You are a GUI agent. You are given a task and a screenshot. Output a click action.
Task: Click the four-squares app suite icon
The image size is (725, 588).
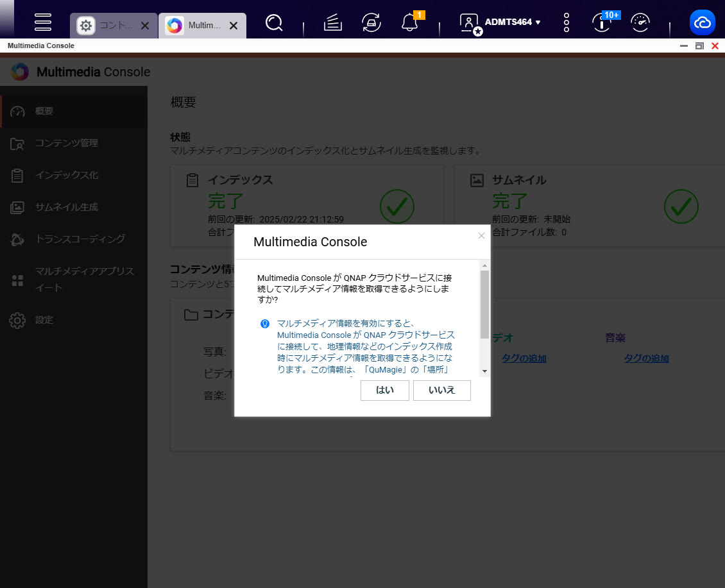pos(17,280)
